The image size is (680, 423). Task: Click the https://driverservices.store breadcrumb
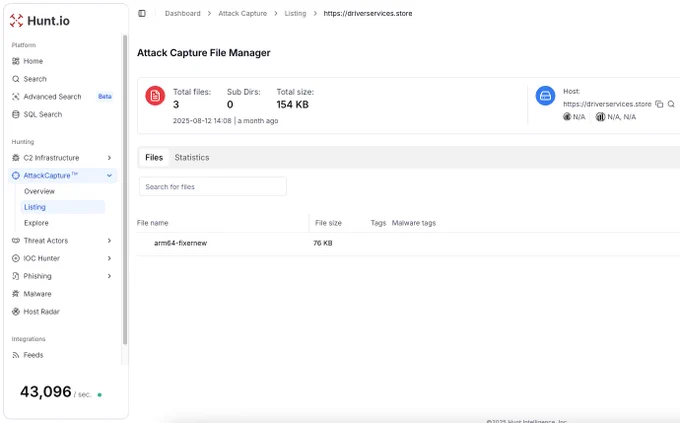[x=368, y=13]
